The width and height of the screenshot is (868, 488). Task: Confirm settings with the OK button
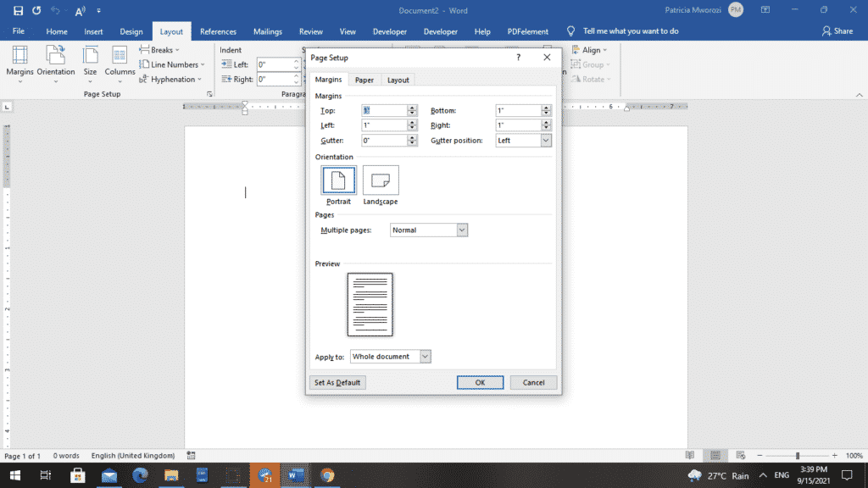pyautogui.click(x=480, y=382)
